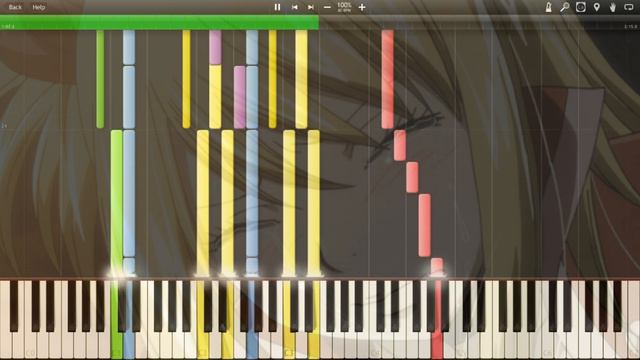The image size is (640, 360).
Task: Toggle the loop icon
Action: (x=629, y=7)
